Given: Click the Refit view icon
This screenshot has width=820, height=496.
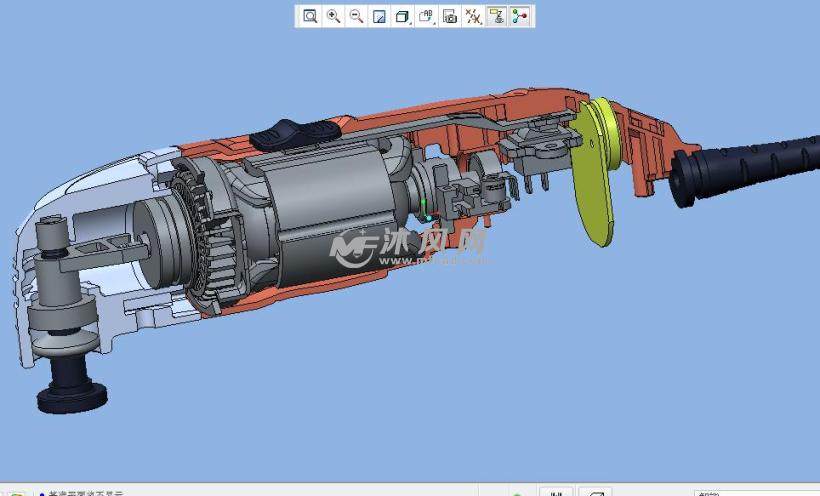Looking at the screenshot, I should point(310,16).
